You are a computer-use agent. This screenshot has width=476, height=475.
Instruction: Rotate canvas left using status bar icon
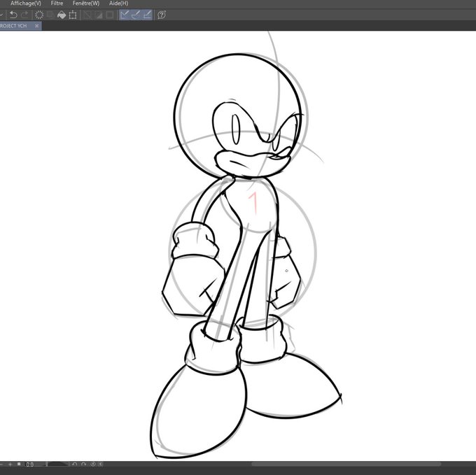pyautogui.click(x=75, y=464)
